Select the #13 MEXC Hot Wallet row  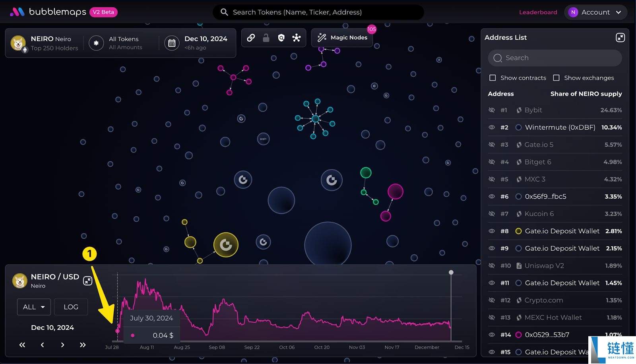[x=555, y=318]
